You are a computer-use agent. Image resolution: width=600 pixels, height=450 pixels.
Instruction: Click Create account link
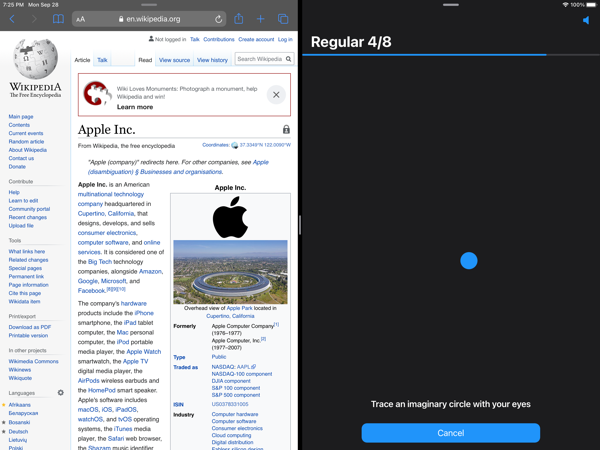[256, 39]
